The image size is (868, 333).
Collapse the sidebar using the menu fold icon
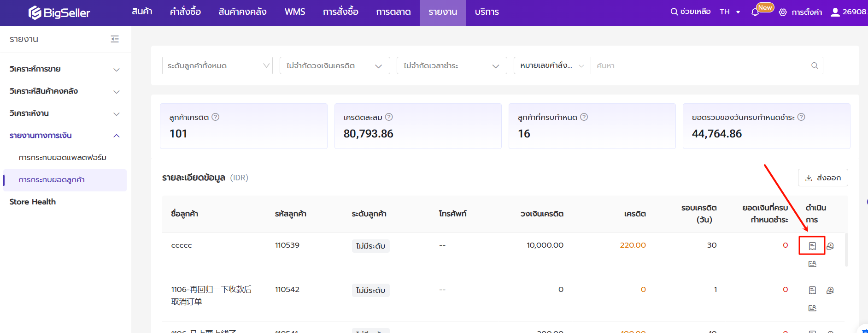(115, 39)
